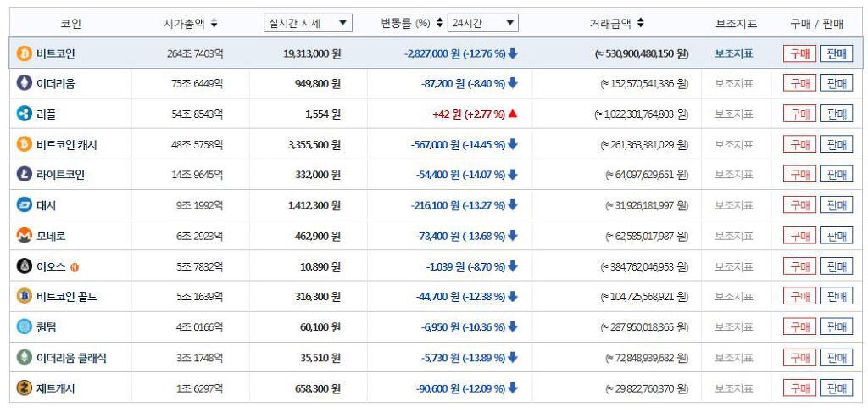Click the Ethereum Classic (이더리움 클래식) icon
The width and height of the screenshot is (868, 413).
click(x=25, y=358)
